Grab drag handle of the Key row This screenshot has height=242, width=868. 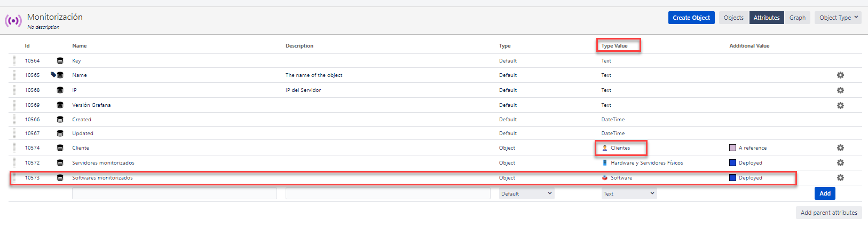pos(14,61)
